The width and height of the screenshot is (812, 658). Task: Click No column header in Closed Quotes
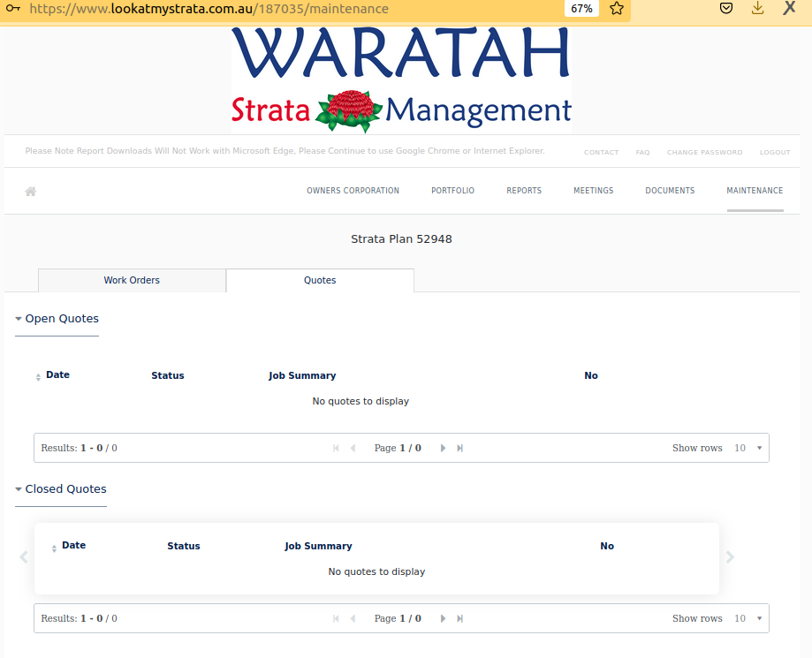[607, 546]
